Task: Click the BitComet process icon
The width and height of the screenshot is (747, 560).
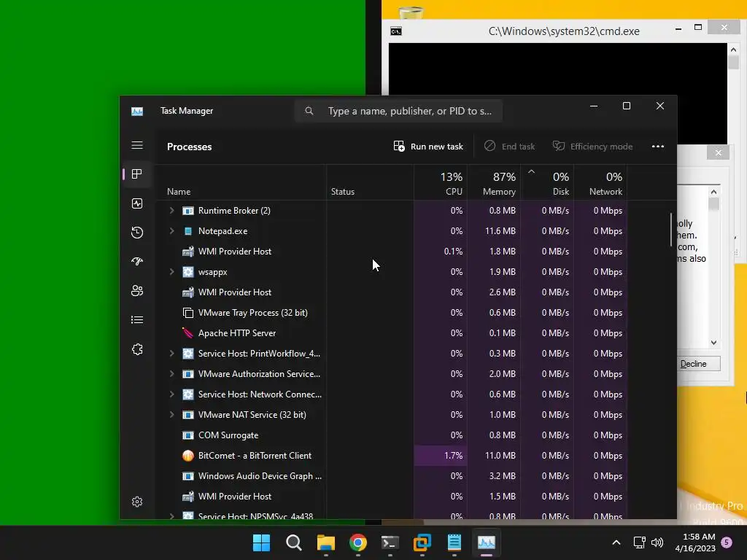Action: pyautogui.click(x=188, y=456)
